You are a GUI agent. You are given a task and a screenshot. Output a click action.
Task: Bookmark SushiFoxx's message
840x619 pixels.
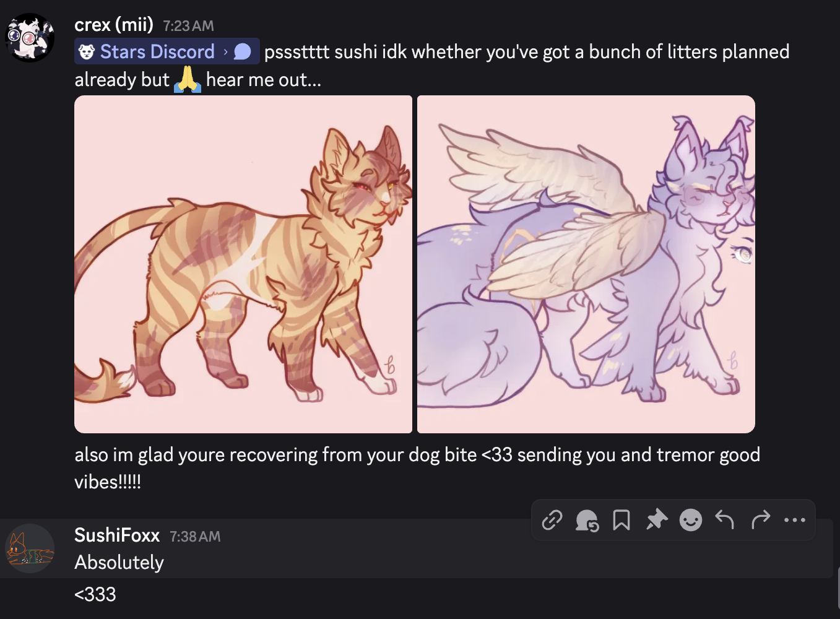click(x=621, y=520)
